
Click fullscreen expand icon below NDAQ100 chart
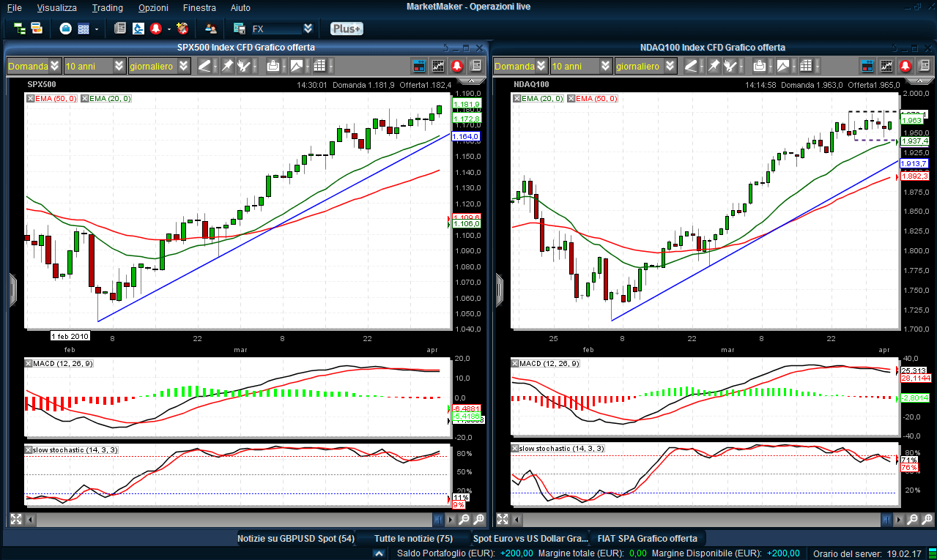tap(503, 520)
